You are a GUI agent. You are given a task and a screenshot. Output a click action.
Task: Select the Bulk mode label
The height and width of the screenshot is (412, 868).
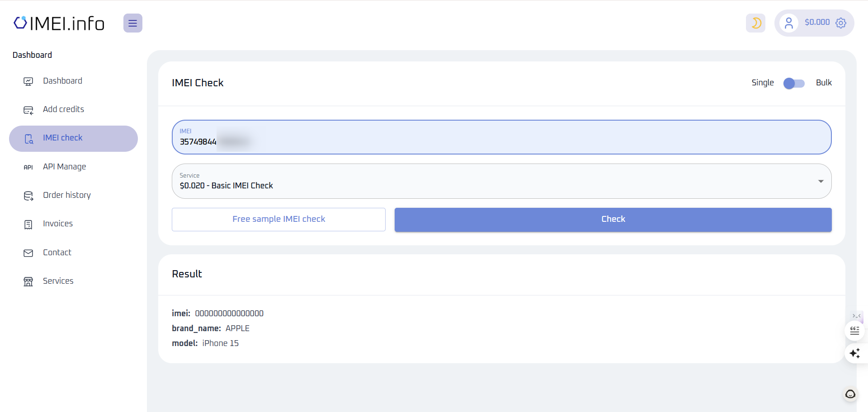pyautogui.click(x=823, y=83)
